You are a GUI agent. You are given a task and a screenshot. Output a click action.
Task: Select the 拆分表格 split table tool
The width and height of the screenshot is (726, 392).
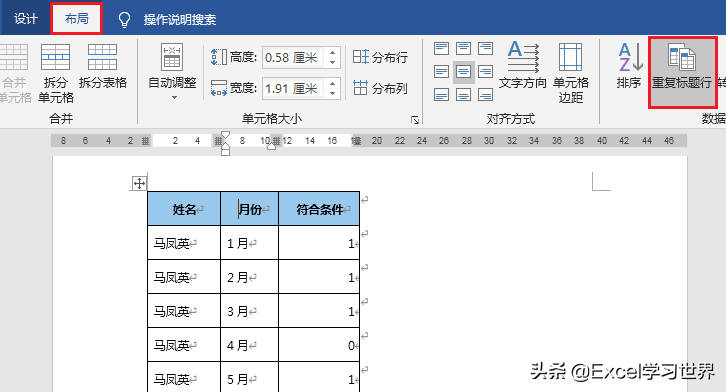coord(103,66)
